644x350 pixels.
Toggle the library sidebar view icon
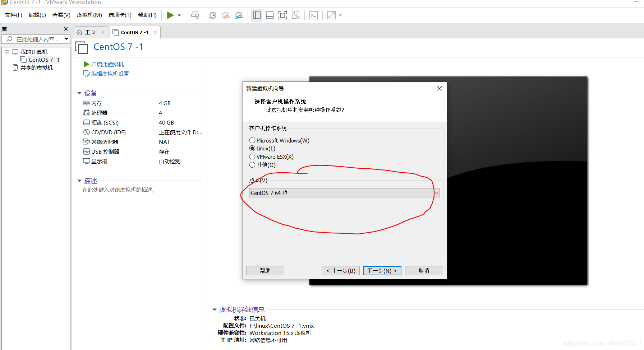(x=257, y=15)
